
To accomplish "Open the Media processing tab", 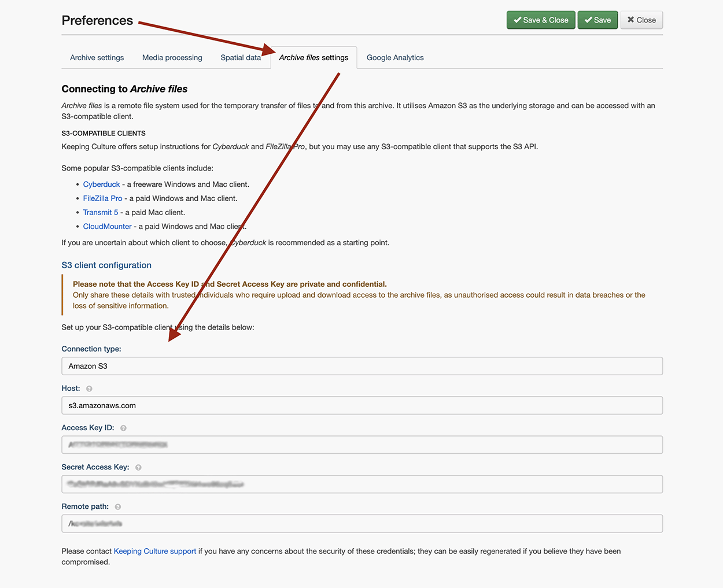I will 172,58.
